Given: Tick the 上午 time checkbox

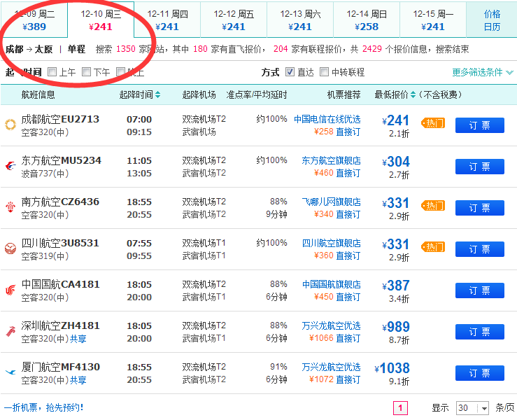Looking at the screenshot, I should pos(52,72).
